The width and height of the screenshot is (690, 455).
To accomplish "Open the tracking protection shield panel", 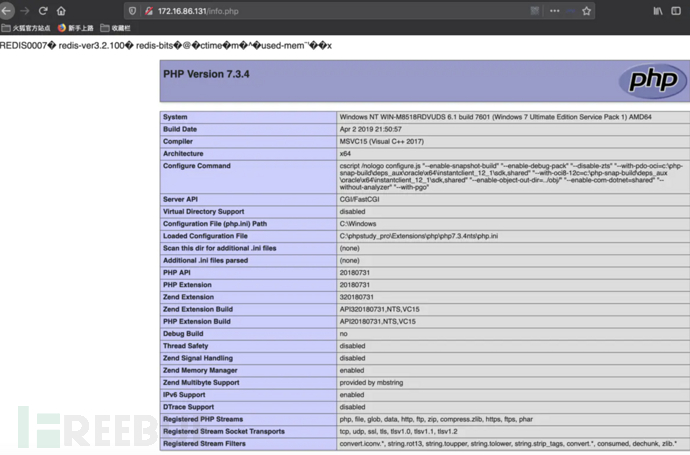I will [134, 10].
